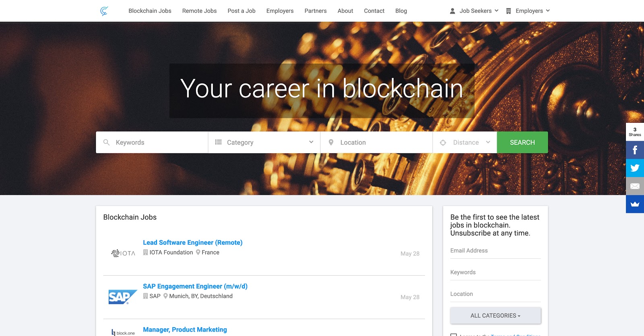Share the page on Facebook
The height and width of the screenshot is (336, 644).
[x=635, y=150]
